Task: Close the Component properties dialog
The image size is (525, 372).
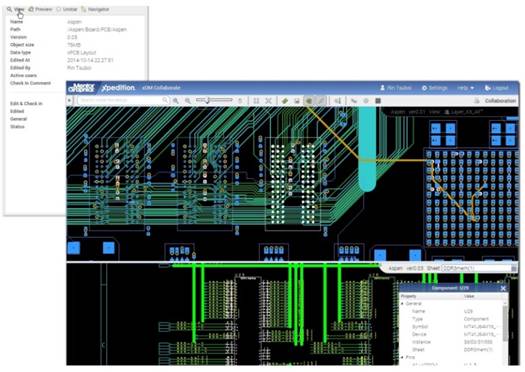Action: click(503, 288)
